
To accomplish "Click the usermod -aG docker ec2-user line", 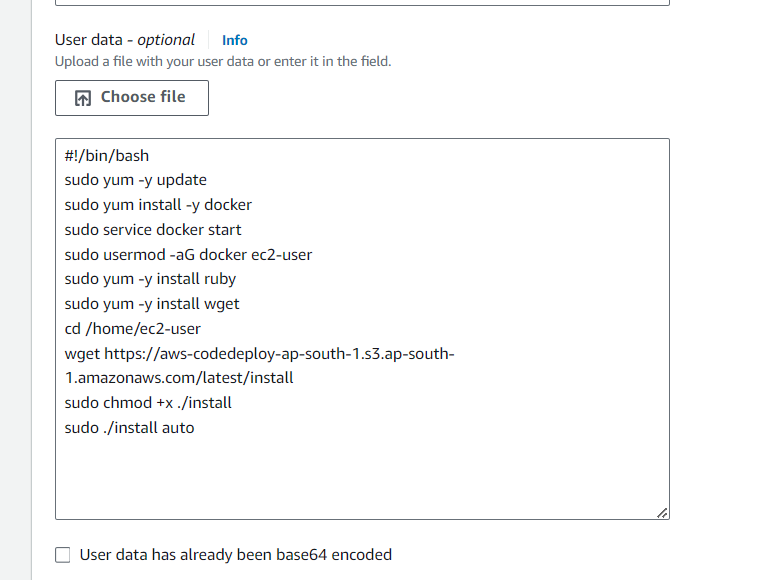I will point(188,255).
